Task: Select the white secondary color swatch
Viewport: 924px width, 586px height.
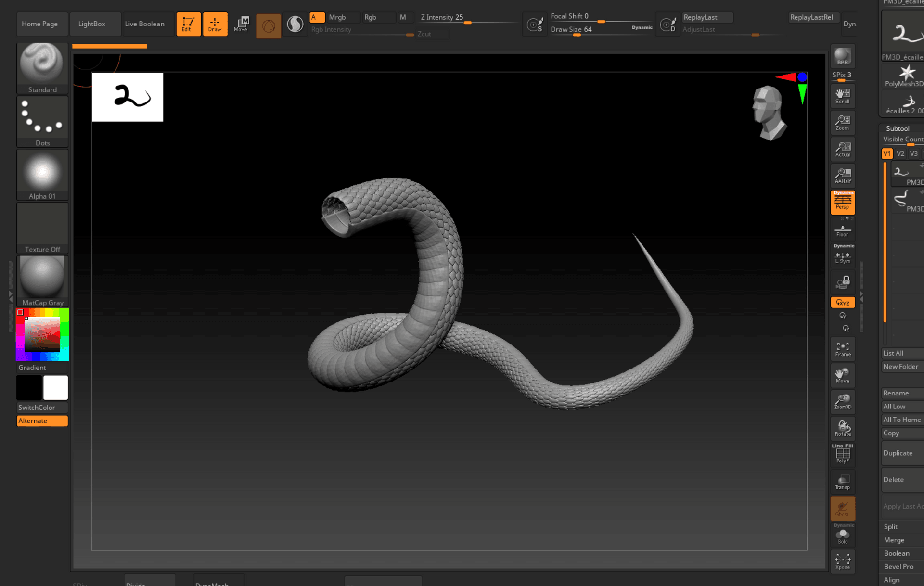Action: tap(55, 387)
